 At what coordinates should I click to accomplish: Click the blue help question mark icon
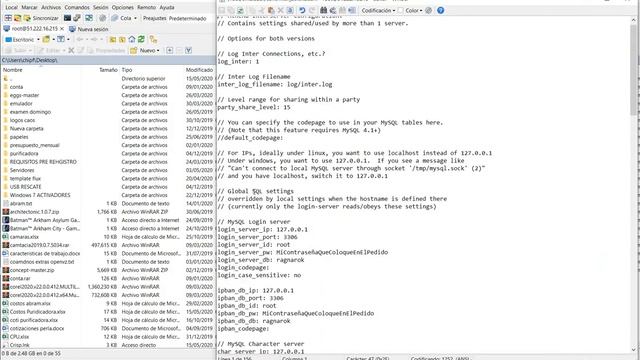click(440, 10)
